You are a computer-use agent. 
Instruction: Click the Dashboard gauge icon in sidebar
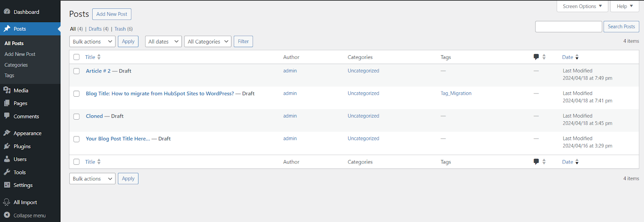(x=7, y=12)
